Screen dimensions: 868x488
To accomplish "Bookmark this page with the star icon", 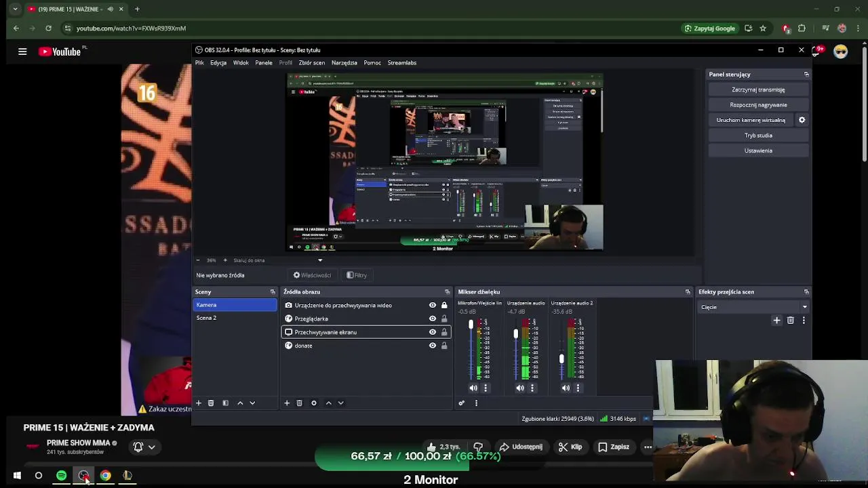I will click(x=763, y=28).
